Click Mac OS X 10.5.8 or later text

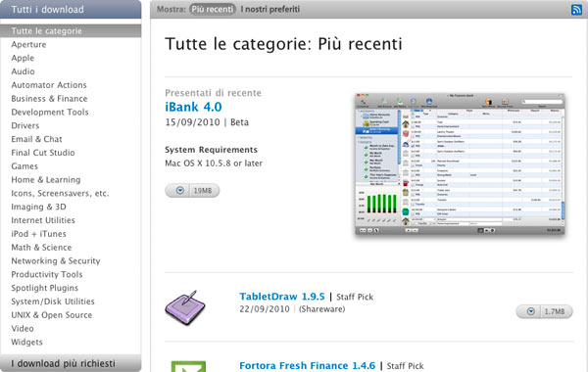[x=214, y=163]
